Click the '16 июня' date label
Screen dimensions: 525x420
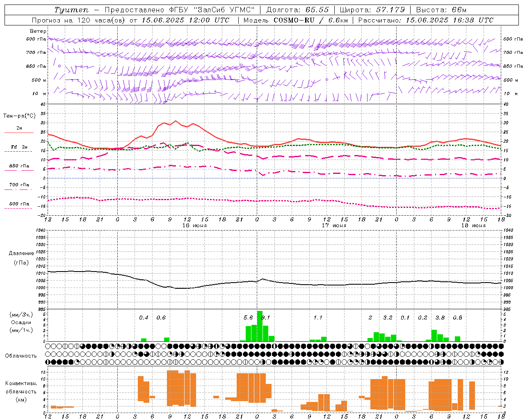(x=194, y=226)
